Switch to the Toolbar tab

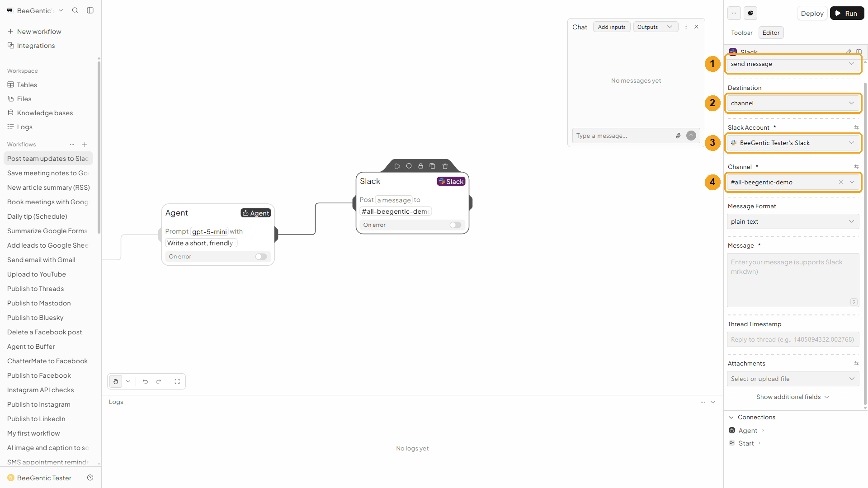742,33
